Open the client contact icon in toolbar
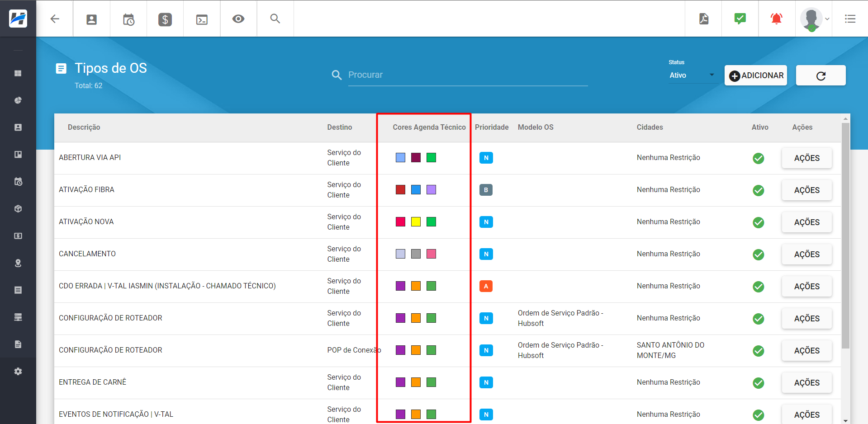Image resolution: width=868 pixels, height=424 pixels. (x=91, y=19)
